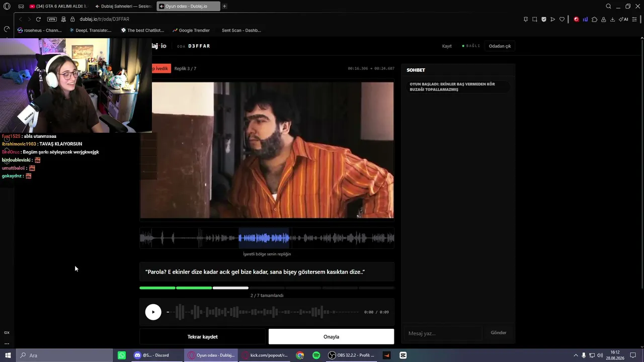The height and width of the screenshot is (362, 644).
Task: Click the BAĞLI connection status indicator
Action: click(x=471, y=46)
